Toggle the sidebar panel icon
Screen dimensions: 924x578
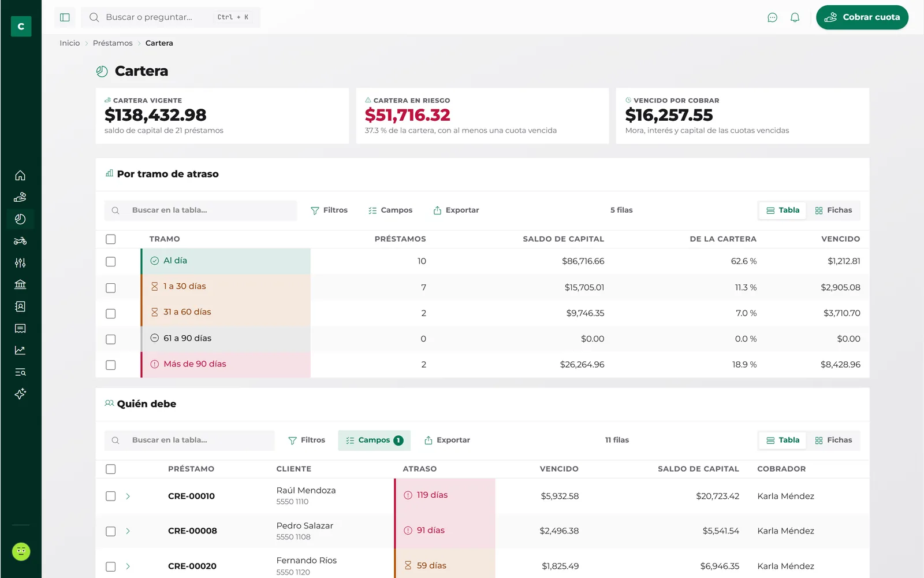click(x=65, y=17)
